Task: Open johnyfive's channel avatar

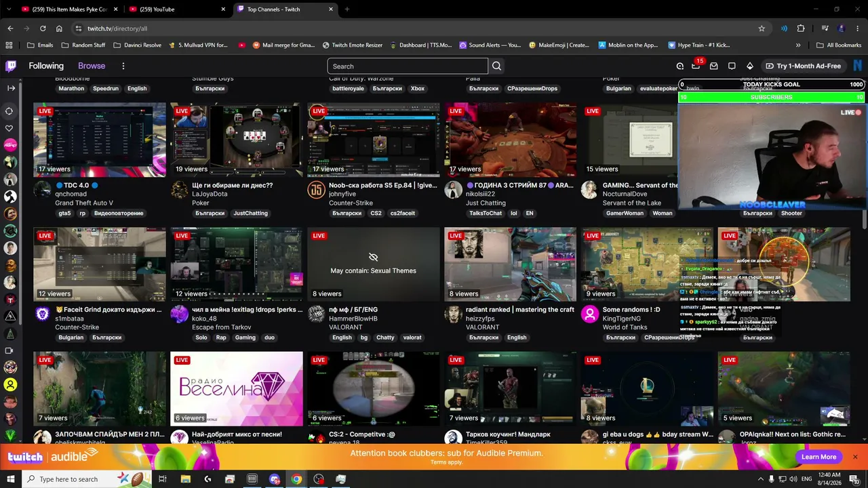Action: [x=316, y=190]
